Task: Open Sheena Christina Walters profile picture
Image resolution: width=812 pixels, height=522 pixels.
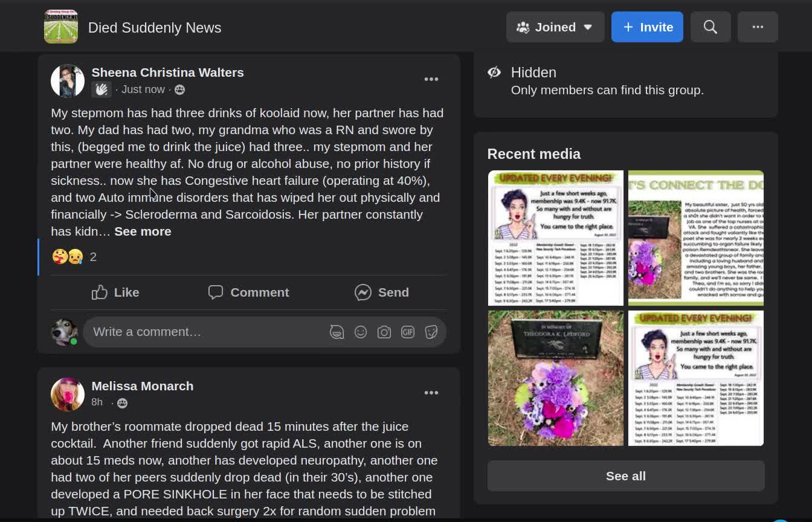Action: coord(68,81)
